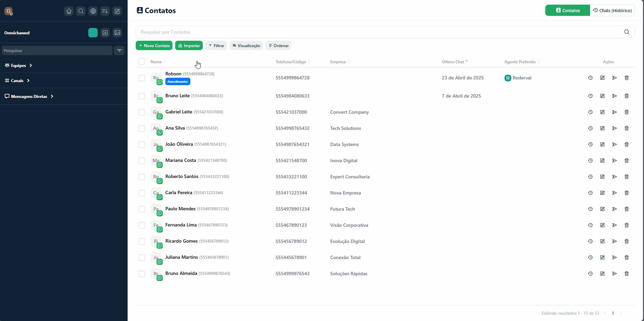644x321 pixels.
Task: Check the box for Robson
Action: pos(142,78)
